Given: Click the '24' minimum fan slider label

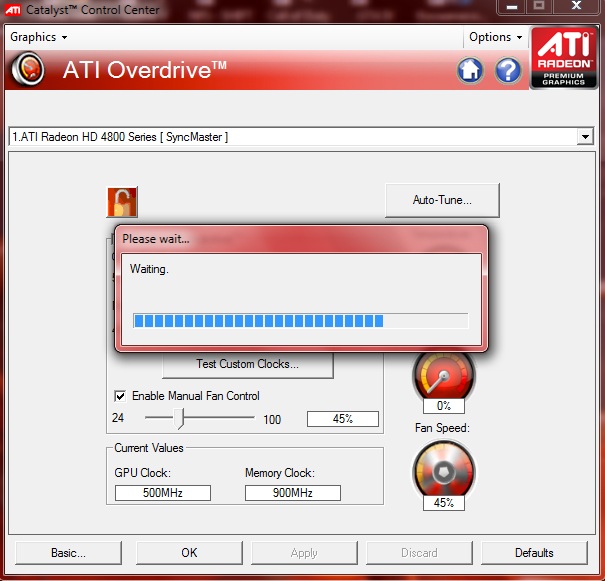Looking at the screenshot, I should coord(118,418).
